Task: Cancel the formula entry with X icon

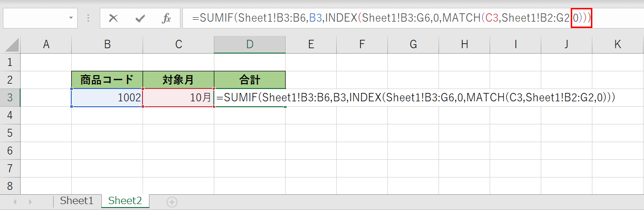Action: coord(114,19)
